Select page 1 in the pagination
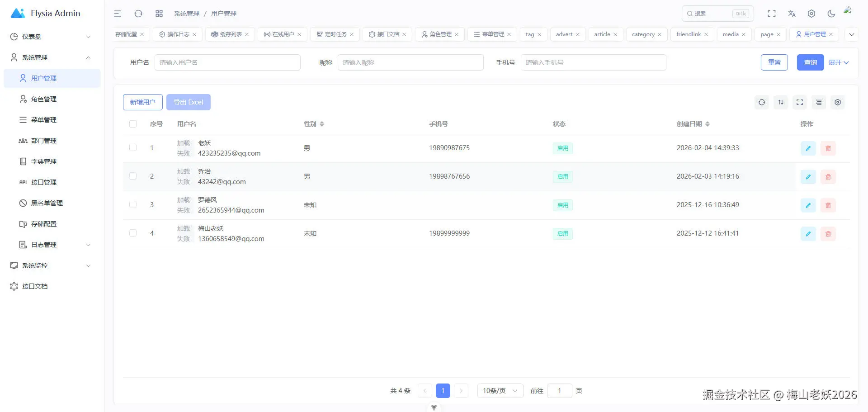 point(443,391)
